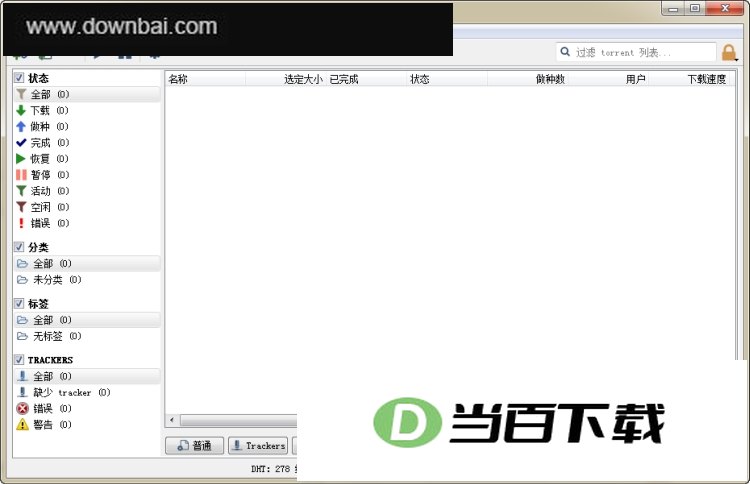Filter by 做种 blue up arrow
Image resolution: width=750 pixels, height=484 pixels.
(21, 126)
